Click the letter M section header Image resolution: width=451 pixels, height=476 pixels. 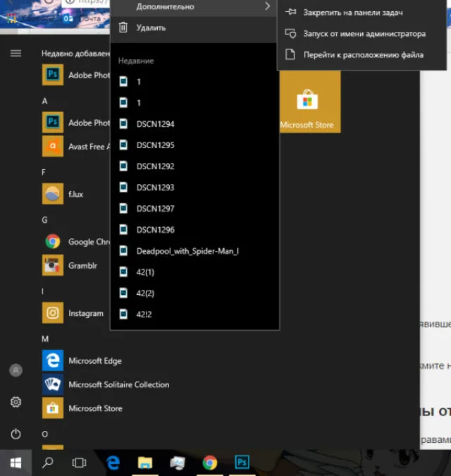(45, 338)
